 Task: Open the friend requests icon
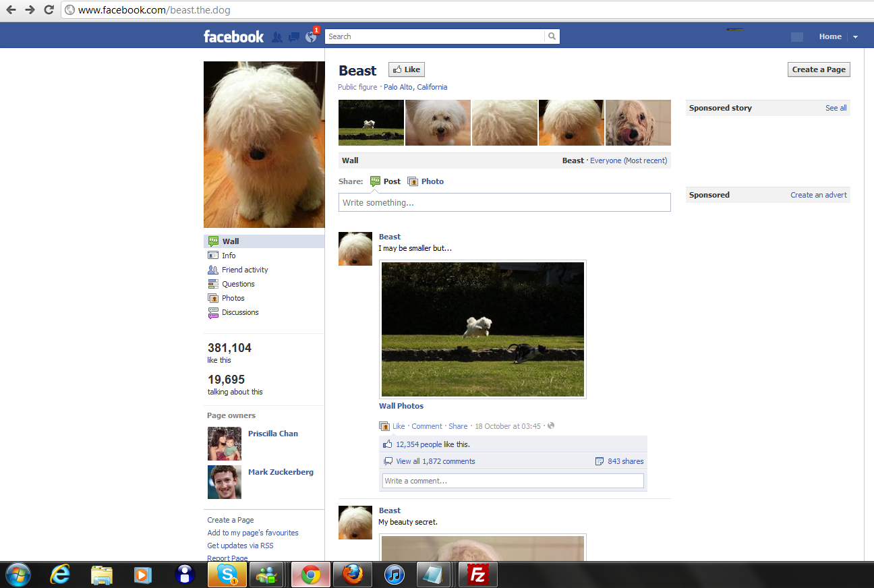pos(277,37)
